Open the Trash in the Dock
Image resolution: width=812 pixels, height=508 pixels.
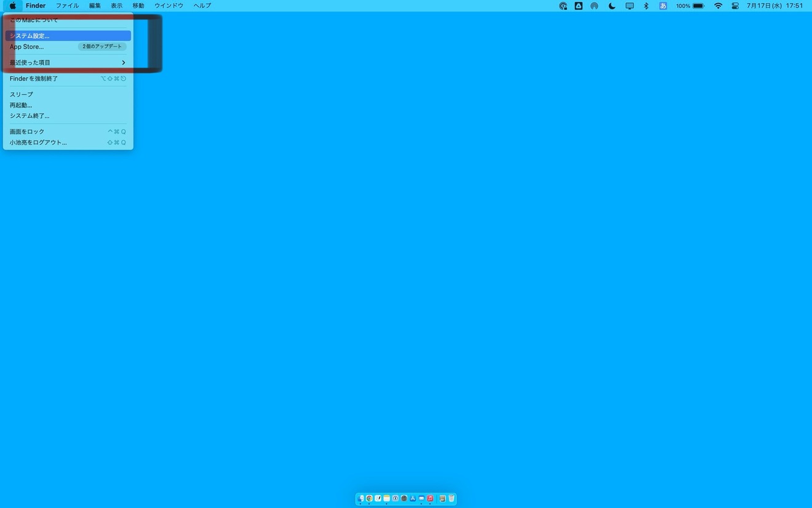tap(452, 498)
